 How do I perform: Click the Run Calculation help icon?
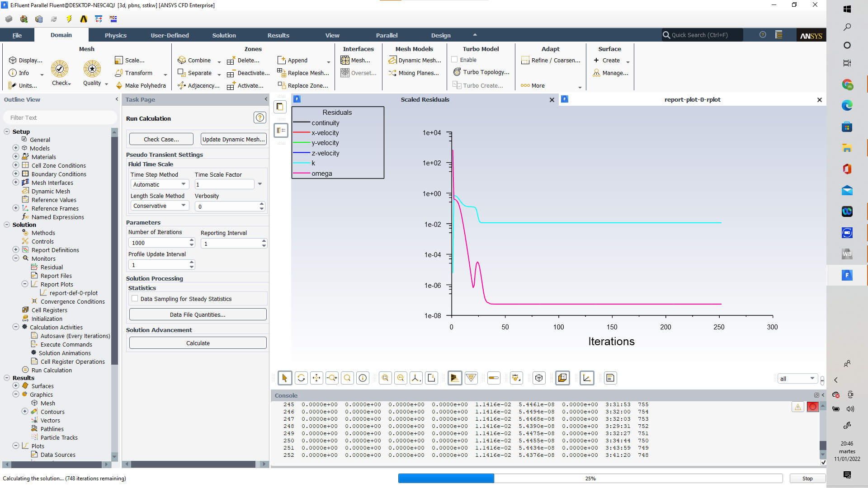coord(259,118)
